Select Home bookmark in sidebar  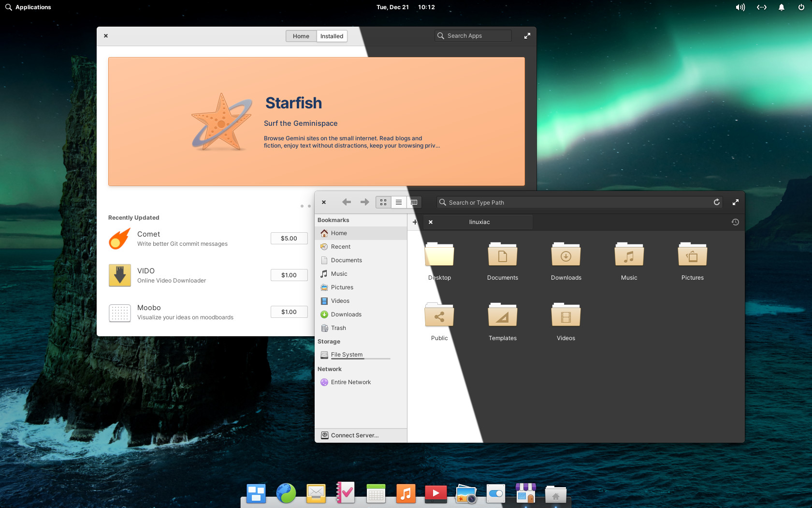click(361, 233)
